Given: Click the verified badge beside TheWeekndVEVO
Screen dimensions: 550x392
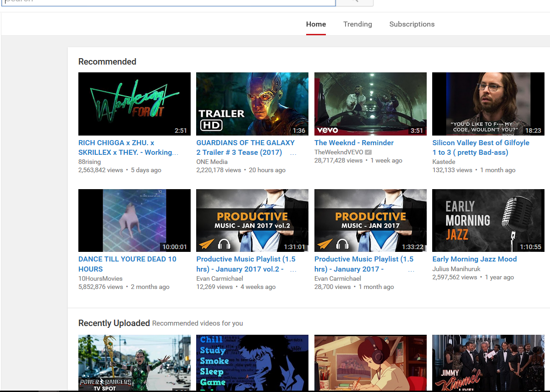Looking at the screenshot, I should (x=368, y=152).
